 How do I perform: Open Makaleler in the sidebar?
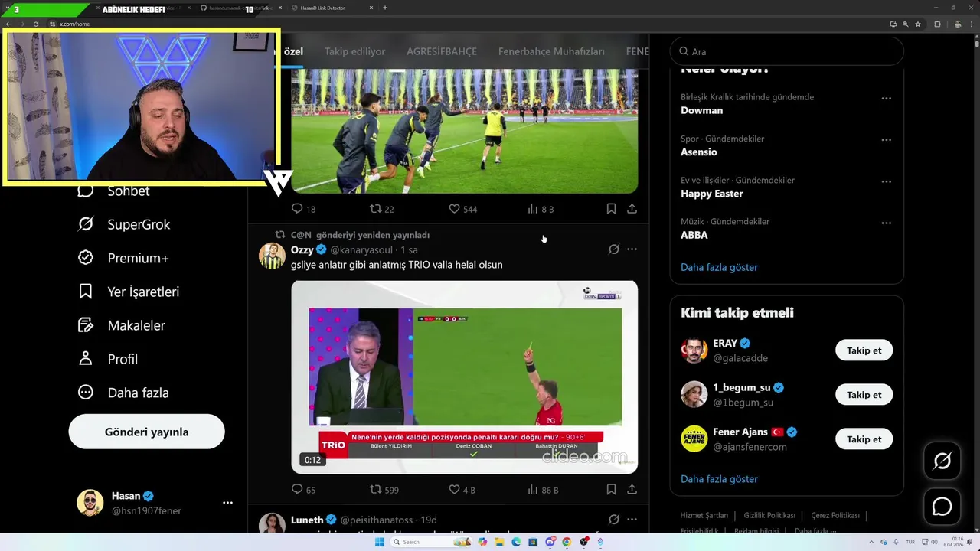click(x=122, y=325)
